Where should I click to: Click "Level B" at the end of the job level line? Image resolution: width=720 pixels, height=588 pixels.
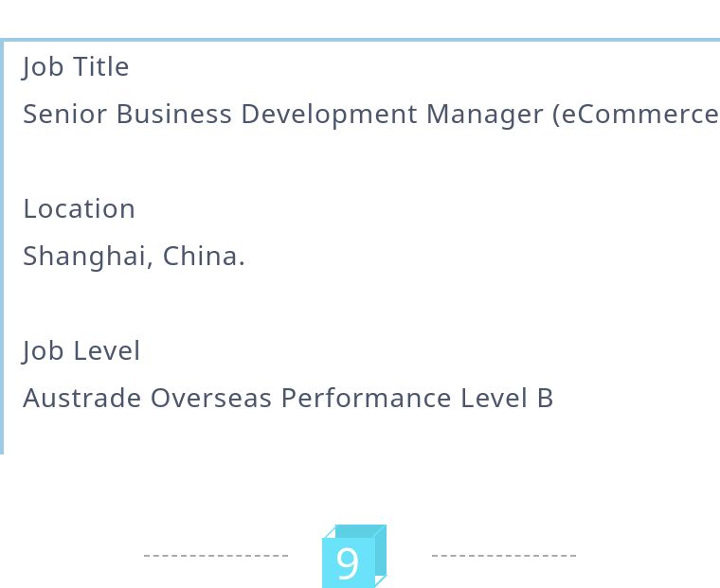[x=507, y=399]
